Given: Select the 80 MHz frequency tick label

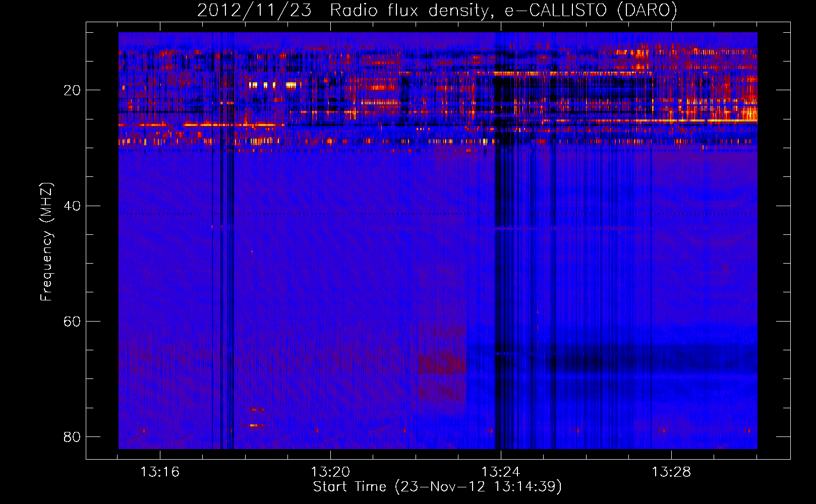Looking at the screenshot, I should [72, 436].
